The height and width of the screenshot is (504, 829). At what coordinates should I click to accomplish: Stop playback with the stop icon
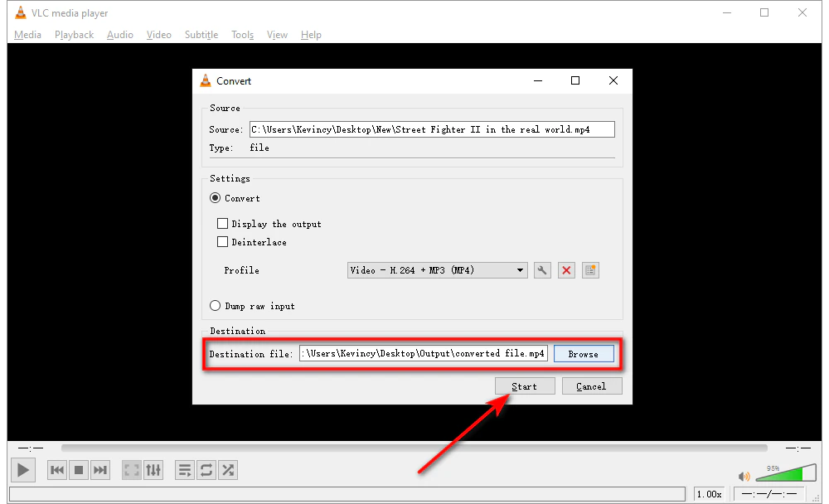point(78,470)
